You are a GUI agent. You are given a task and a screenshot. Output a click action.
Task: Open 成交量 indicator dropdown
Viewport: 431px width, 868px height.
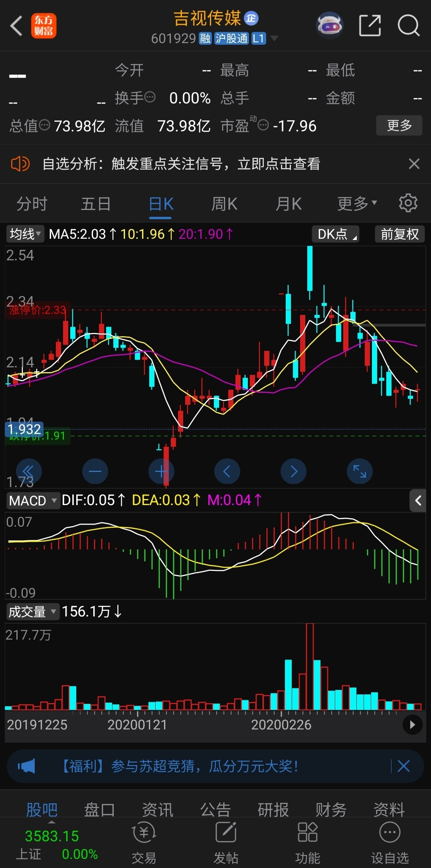point(33,612)
